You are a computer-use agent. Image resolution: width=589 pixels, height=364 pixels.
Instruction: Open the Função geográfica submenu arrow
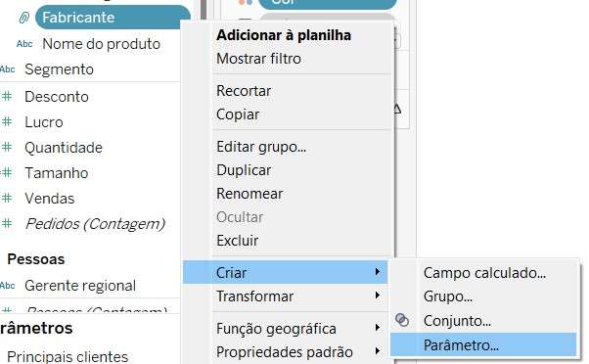(x=377, y=328)
